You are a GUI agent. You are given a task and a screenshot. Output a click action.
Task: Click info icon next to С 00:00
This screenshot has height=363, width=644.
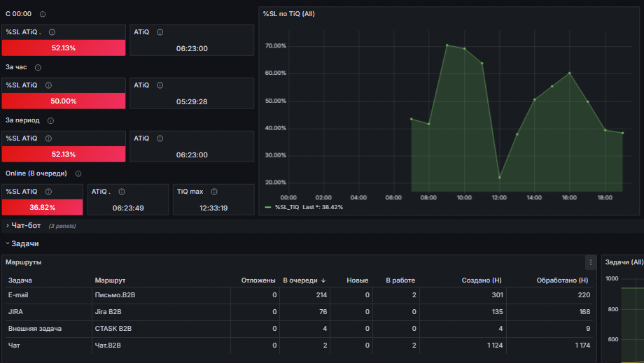tap(42, 15)
